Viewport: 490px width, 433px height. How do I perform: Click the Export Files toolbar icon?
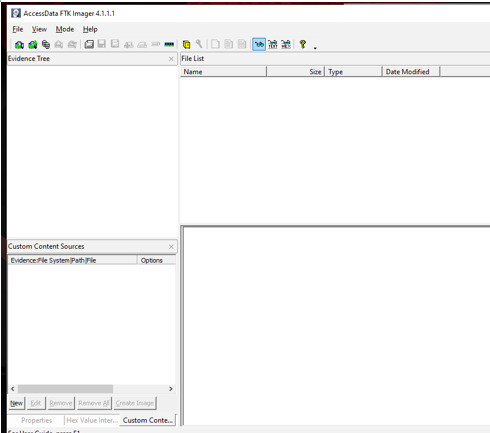216,44
